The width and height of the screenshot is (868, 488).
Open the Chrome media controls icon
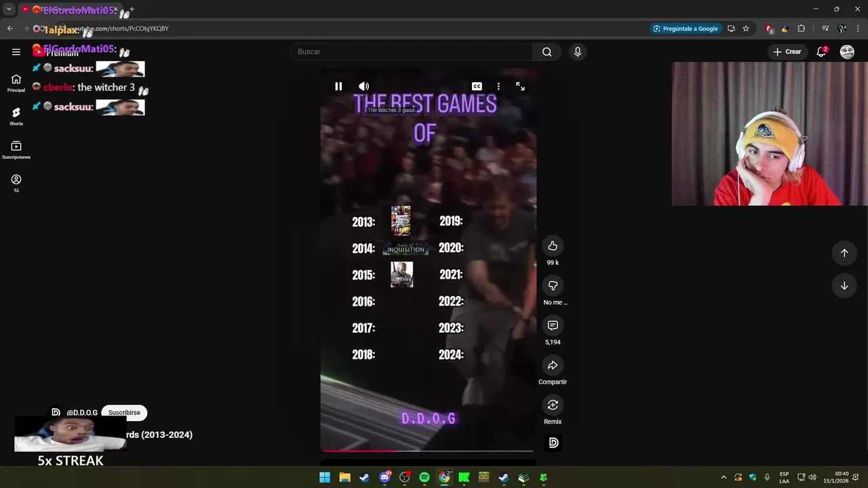click(x=825, y=28)
